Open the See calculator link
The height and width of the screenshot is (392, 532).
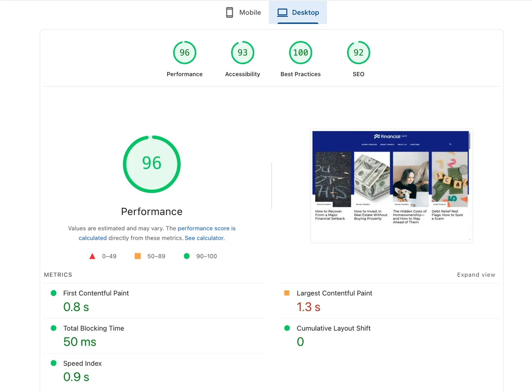pyautogui.click(x=204, y=238)
